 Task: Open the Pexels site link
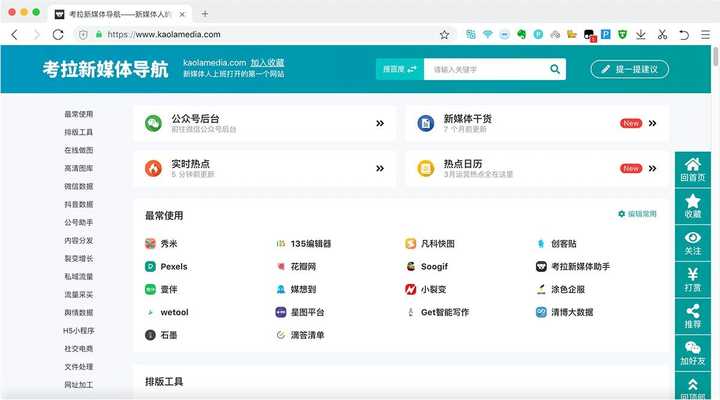point(166,266)
